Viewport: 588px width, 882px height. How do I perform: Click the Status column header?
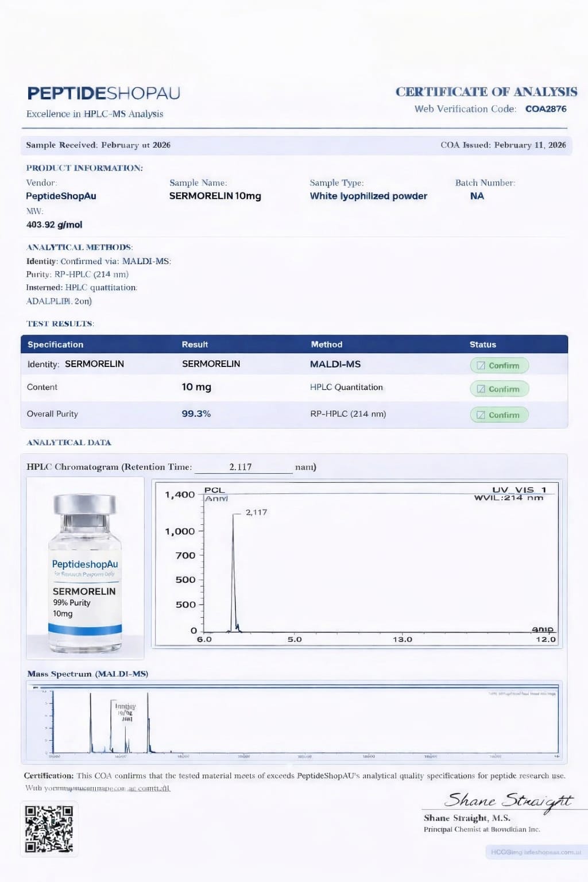(483, 345)
